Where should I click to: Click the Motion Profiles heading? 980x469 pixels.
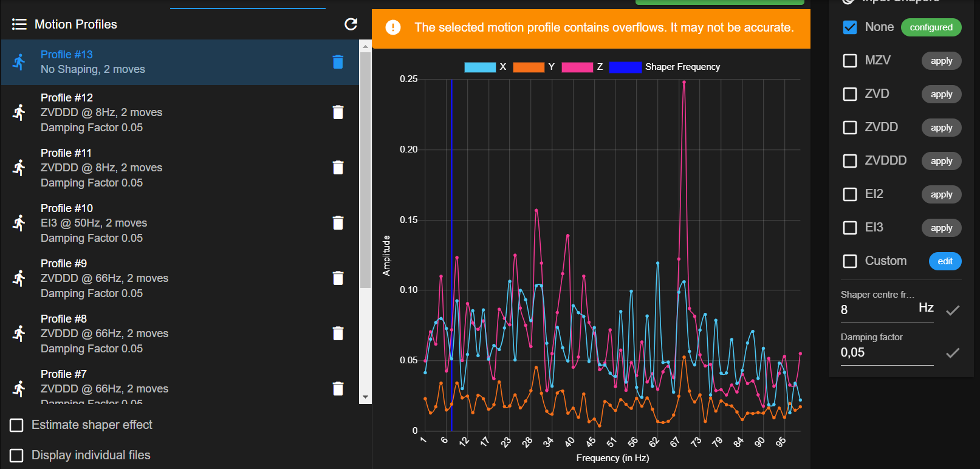(x=76, y=24)
